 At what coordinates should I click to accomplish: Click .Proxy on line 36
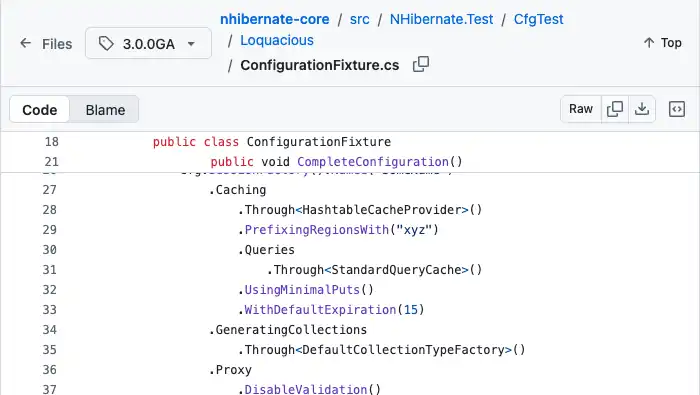pyautogui.click(x=230, y=370)
